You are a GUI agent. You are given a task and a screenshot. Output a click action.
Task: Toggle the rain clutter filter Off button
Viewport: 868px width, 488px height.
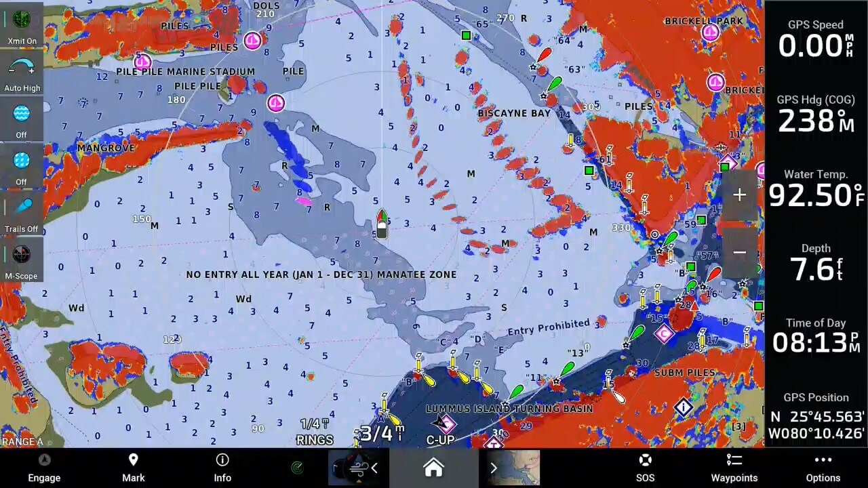pos(22,167)
